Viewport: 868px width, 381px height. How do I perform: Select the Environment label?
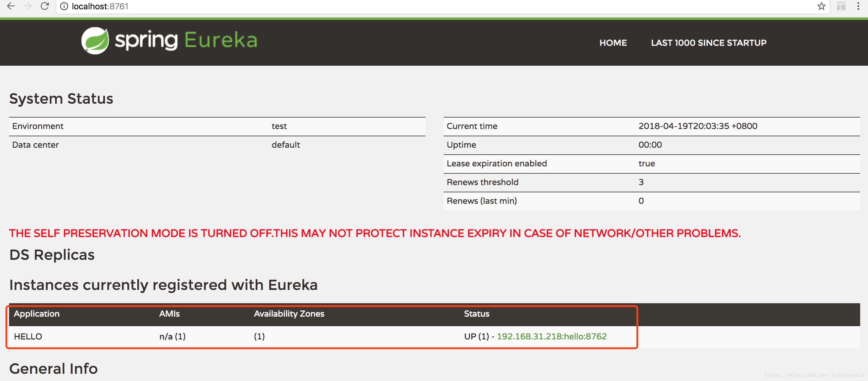tap(38, 126)
